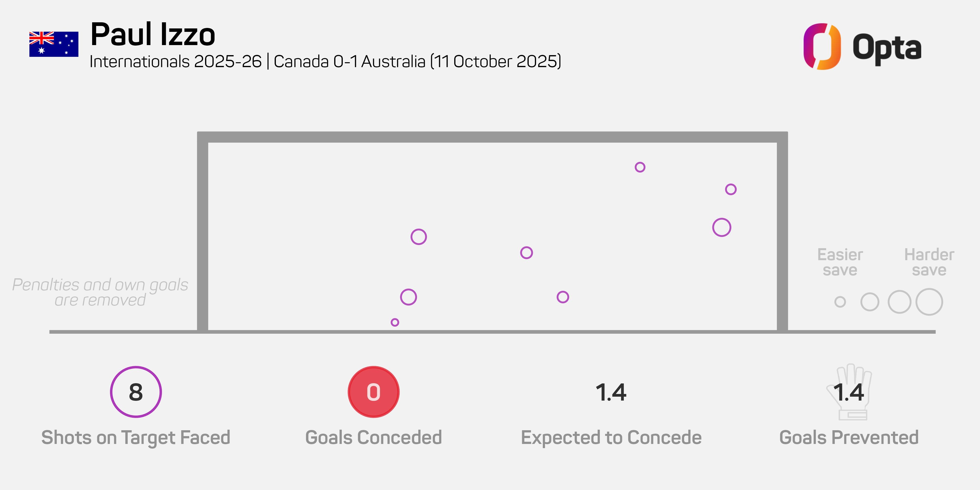Click the Harder save legend label

[x=929, y=262]
